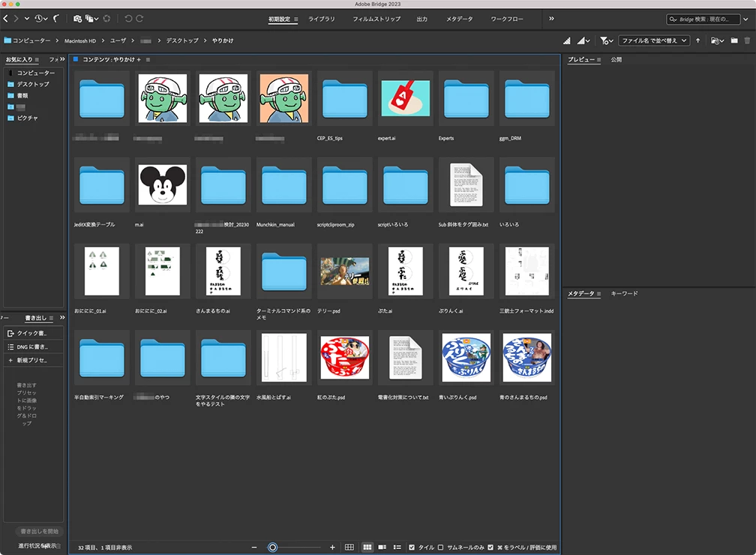
Task: Switch to the ライブラリ workspace
Action: pyautogui.click(x=322, y=19)
